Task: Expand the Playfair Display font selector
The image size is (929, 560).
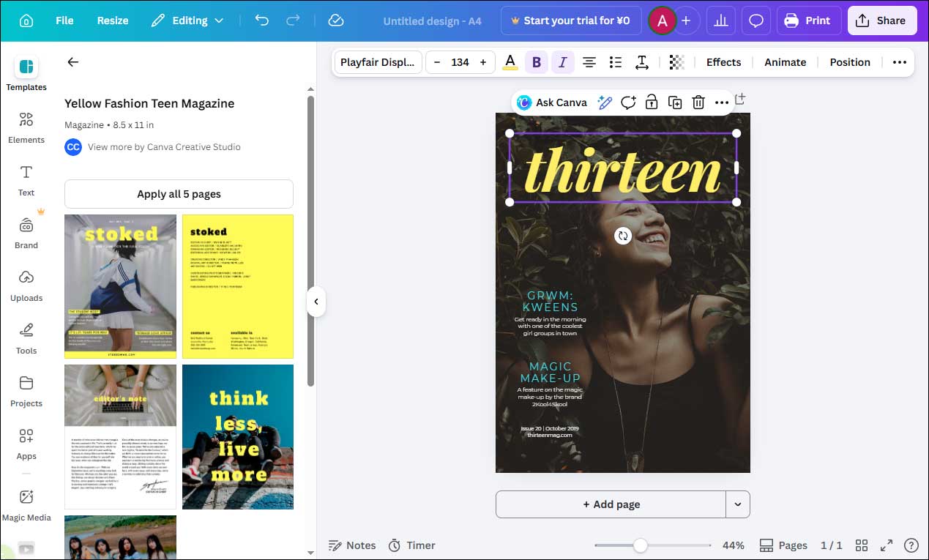Action: [x=378, y=62]
